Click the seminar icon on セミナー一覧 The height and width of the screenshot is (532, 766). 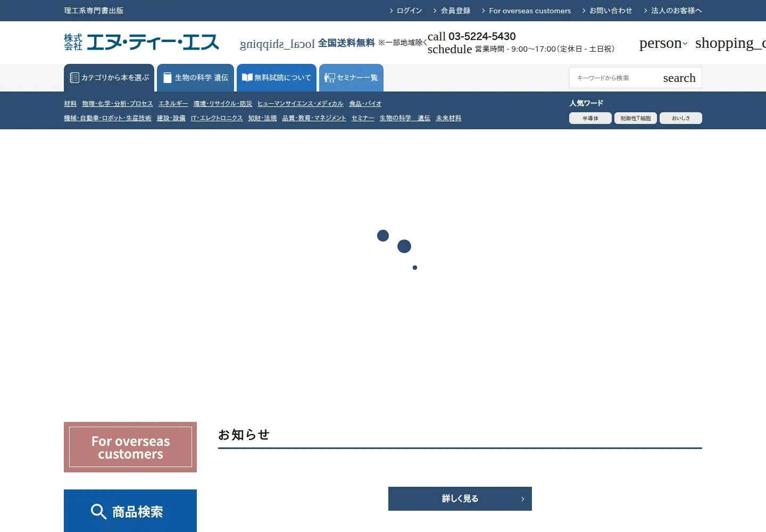(x=330, y=78)
